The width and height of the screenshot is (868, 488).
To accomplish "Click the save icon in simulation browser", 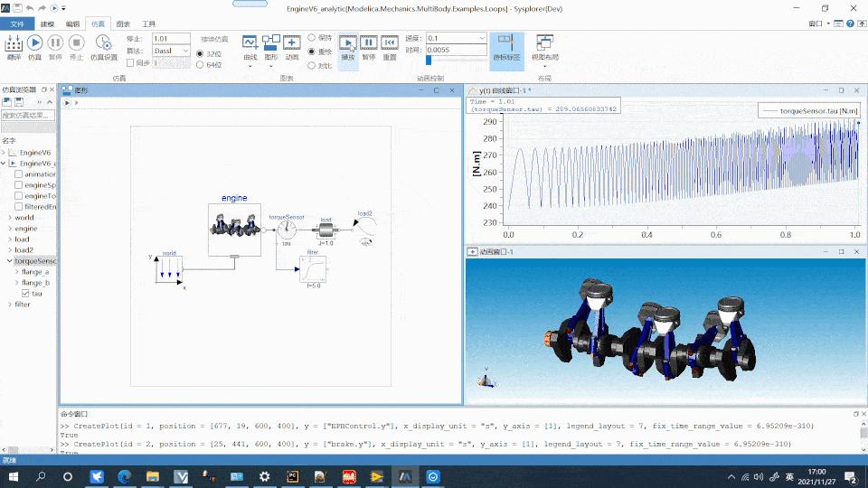I will [x=19, y=102].
